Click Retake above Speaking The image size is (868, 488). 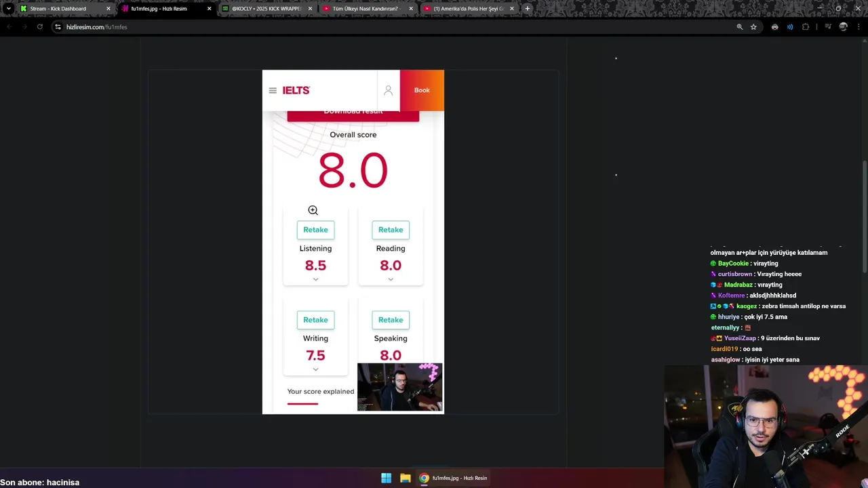[391, 320]
